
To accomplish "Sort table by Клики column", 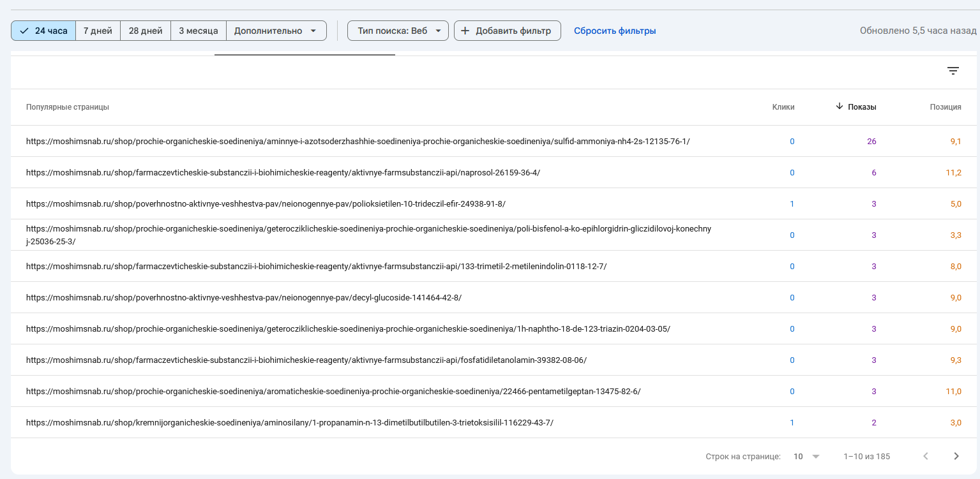I will coord(783,107).
